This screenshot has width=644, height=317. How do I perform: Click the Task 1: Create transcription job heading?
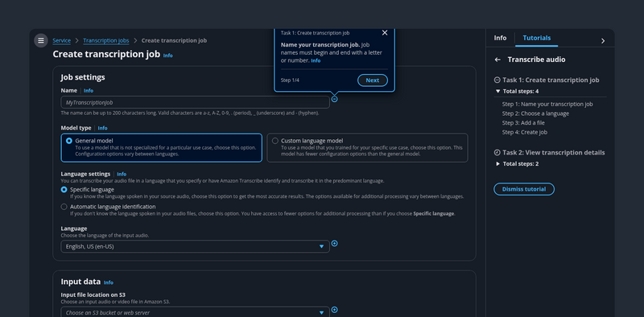pos(551,80)
